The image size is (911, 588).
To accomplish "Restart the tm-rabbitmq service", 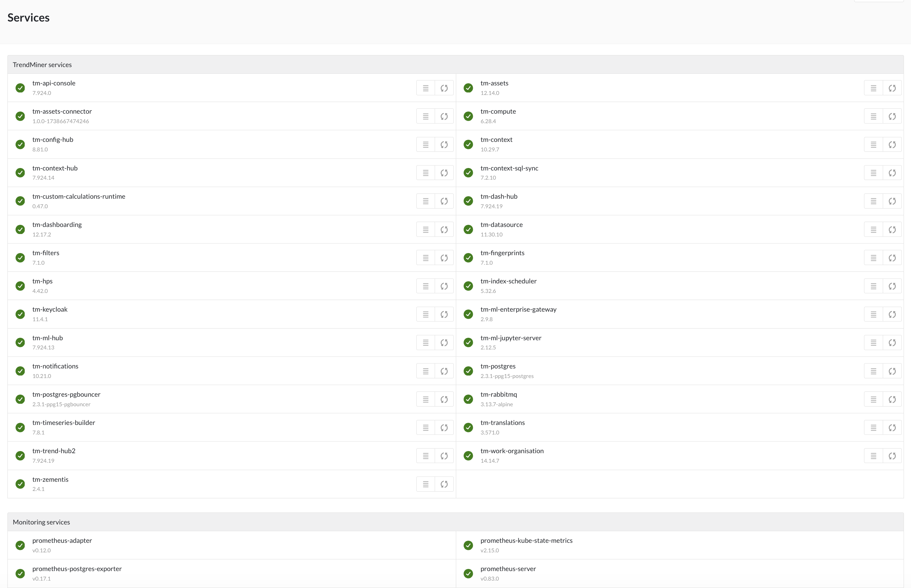I will pyautogui.click(x=892, y=400).
